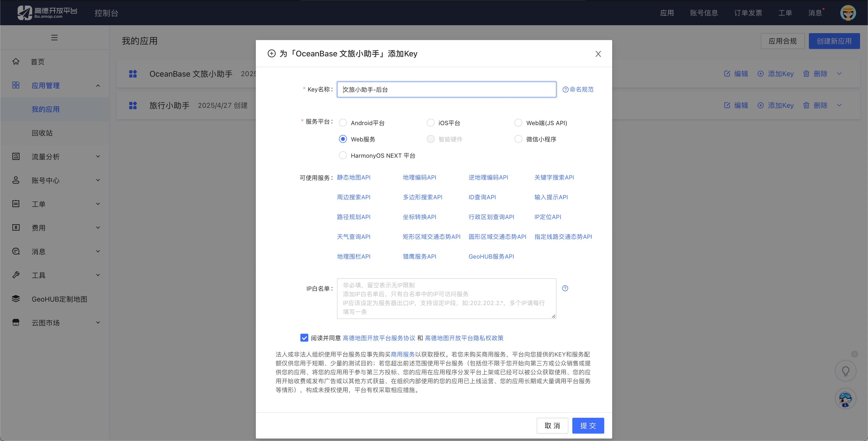The height and width of the screenshot is (441, 868).
Task: Click inside the Key名称 input field
Action: click(446, 89)
